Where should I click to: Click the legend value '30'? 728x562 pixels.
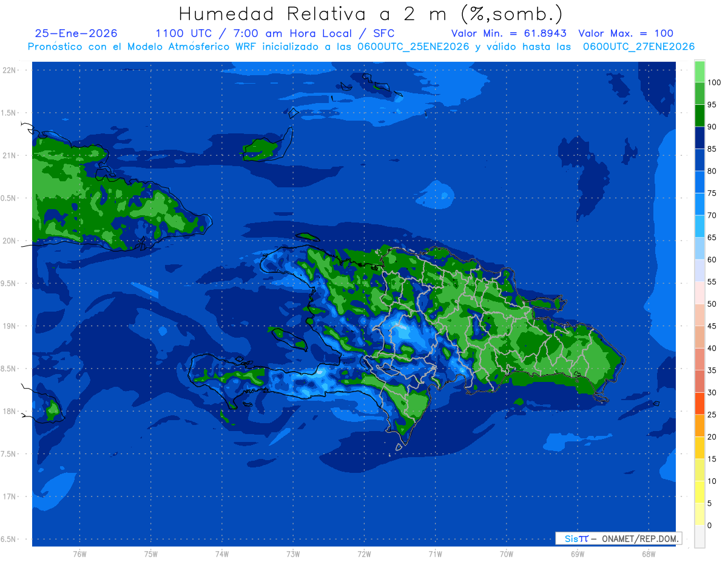[712, 392]
